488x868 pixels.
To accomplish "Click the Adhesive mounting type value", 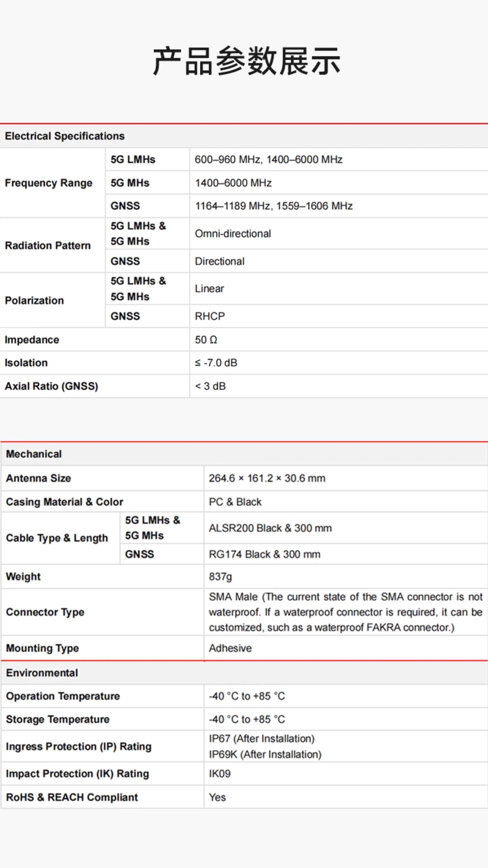I will click(x=230, y=648).
